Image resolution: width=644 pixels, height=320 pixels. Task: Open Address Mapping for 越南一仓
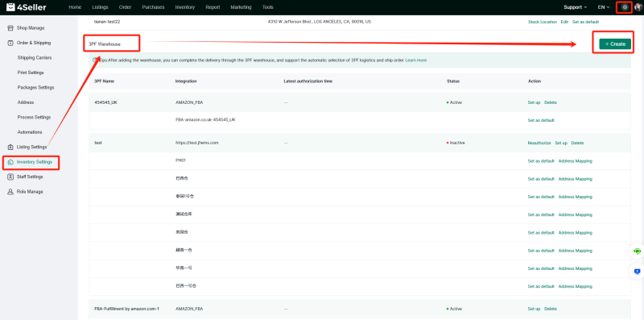[x=575, y=251]
